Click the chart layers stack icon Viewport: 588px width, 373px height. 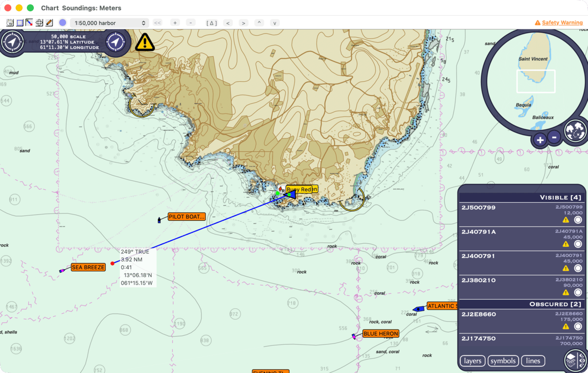tap(575, 361)
